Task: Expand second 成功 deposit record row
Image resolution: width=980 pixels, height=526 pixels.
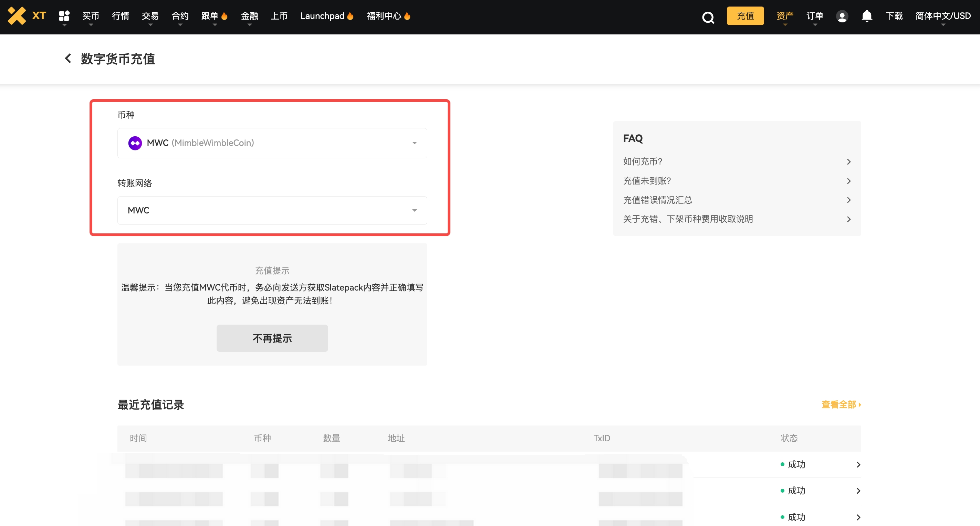Action: coord(858,491)
